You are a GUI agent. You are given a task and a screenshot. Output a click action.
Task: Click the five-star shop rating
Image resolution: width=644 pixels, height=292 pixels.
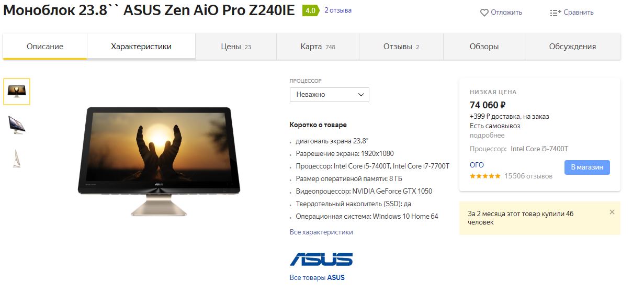[x=485, y=176]
